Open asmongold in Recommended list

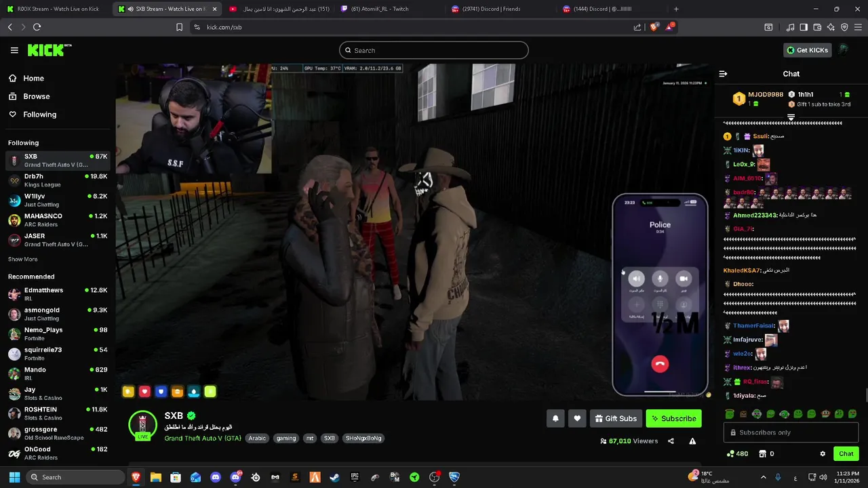click(x=58, y=314)
